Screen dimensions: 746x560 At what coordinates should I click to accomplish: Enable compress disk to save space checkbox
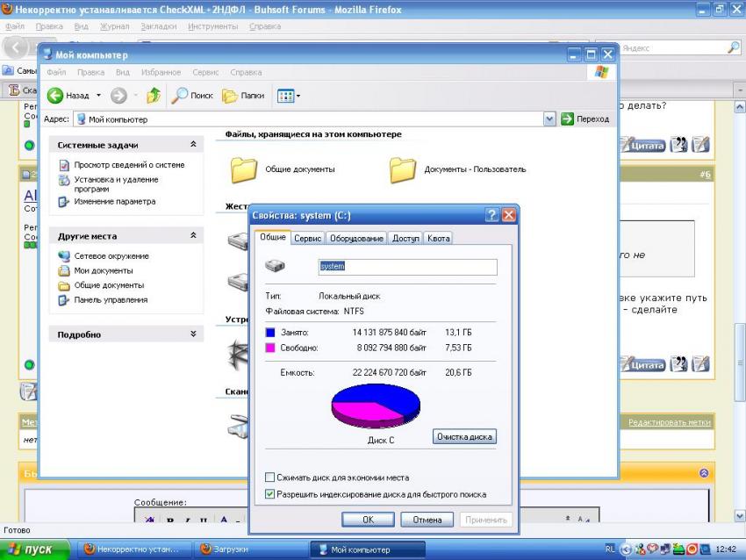pyautogui.click(x=270, y=477)
